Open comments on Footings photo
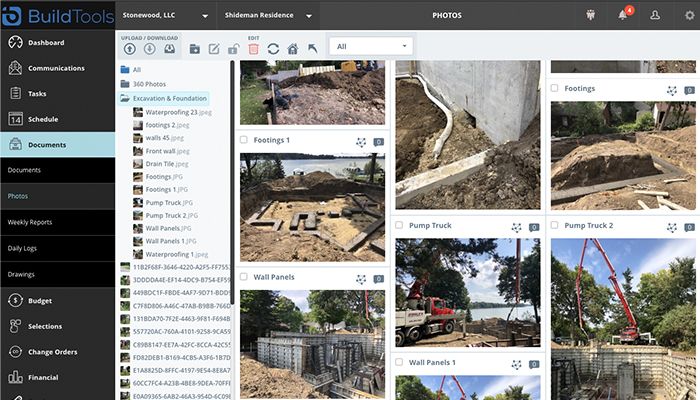The image size is (700, 400). click(689, 90)
